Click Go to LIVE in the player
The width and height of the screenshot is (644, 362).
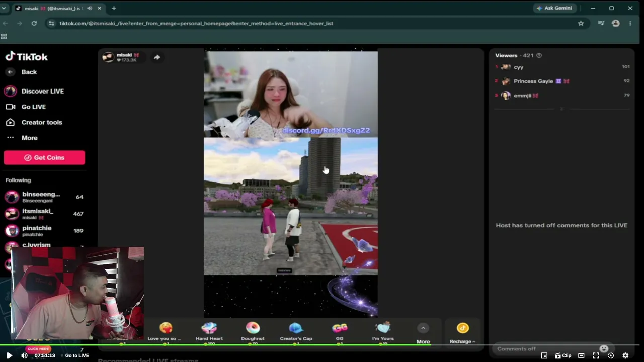click(77, 355)
